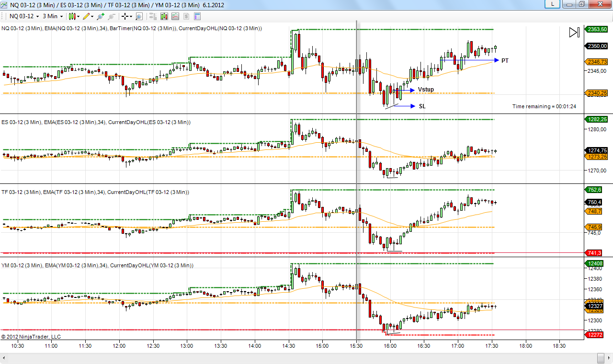Click the 2345,00 price axis label
Image resolution: width=613 pixels, height=364 pixels.
pyautogui.click(x=597, y=71)
